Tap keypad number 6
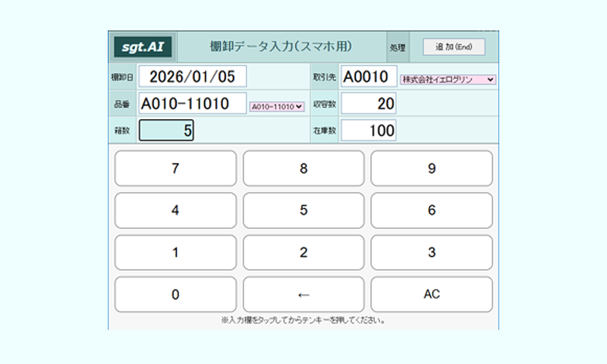This screenshot has height=364, width=607. tap(432, 210)
